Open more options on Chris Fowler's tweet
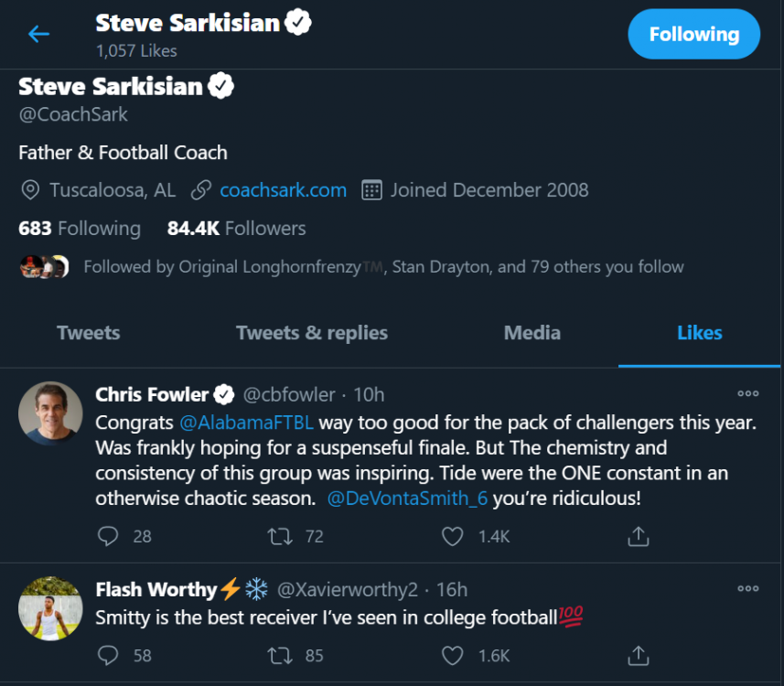Viewport: 784px width, 686px height. (x=747, y=394)
